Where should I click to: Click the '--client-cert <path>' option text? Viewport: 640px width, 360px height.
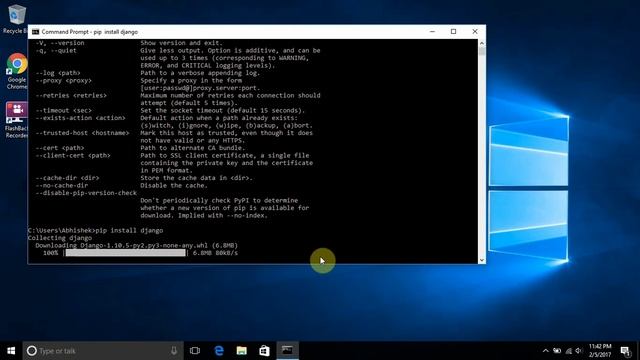73,156
